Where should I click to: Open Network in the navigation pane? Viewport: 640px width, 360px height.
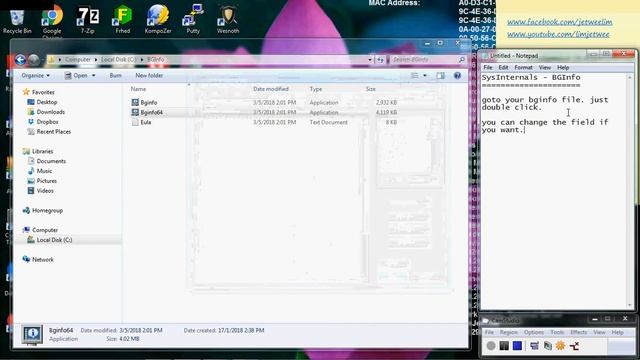(x=38, y=260)
